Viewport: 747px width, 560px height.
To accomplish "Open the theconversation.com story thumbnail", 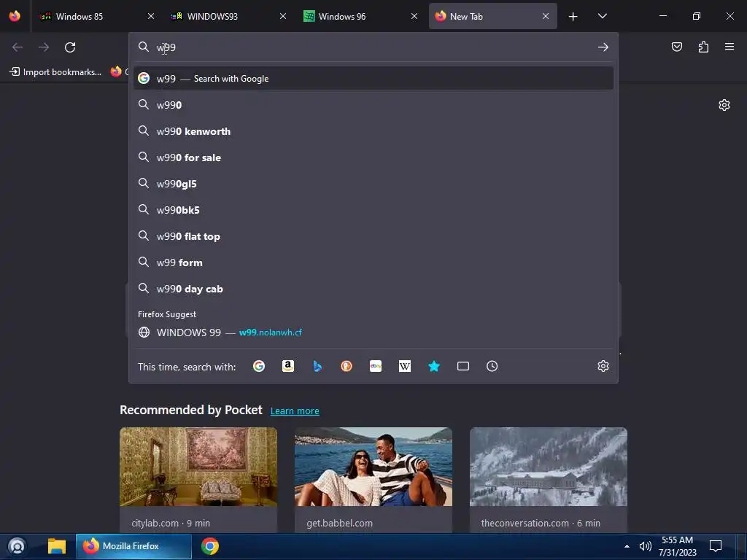I will point(549,467).
